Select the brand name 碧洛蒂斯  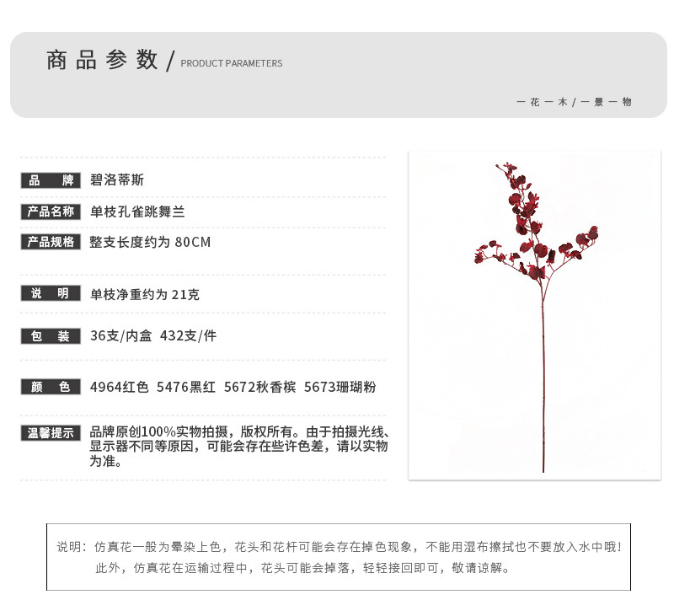pos(117,179)
